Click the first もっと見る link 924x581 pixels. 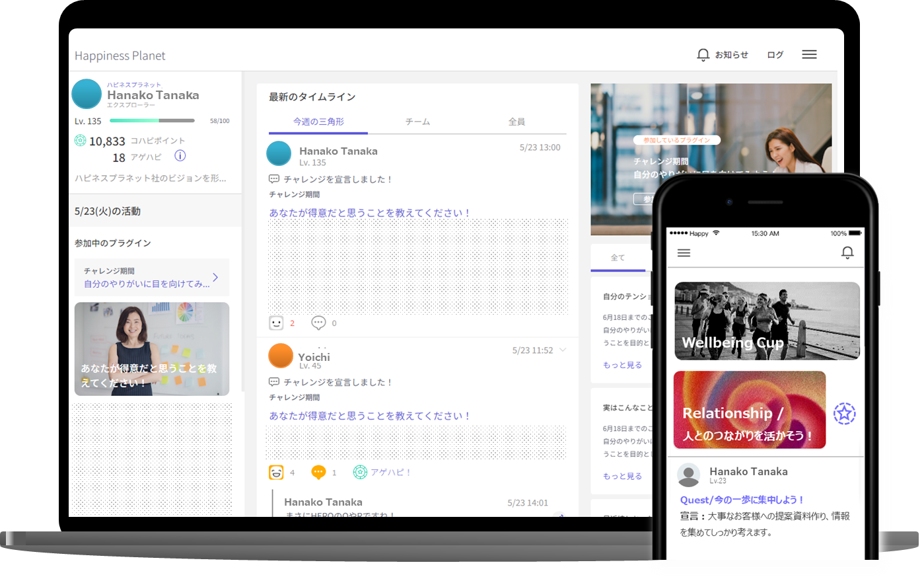tap(622, 365)
